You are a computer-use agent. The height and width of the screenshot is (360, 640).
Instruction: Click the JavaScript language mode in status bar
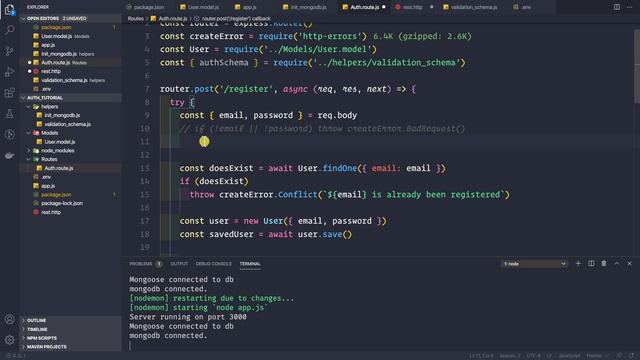(569, 356)
